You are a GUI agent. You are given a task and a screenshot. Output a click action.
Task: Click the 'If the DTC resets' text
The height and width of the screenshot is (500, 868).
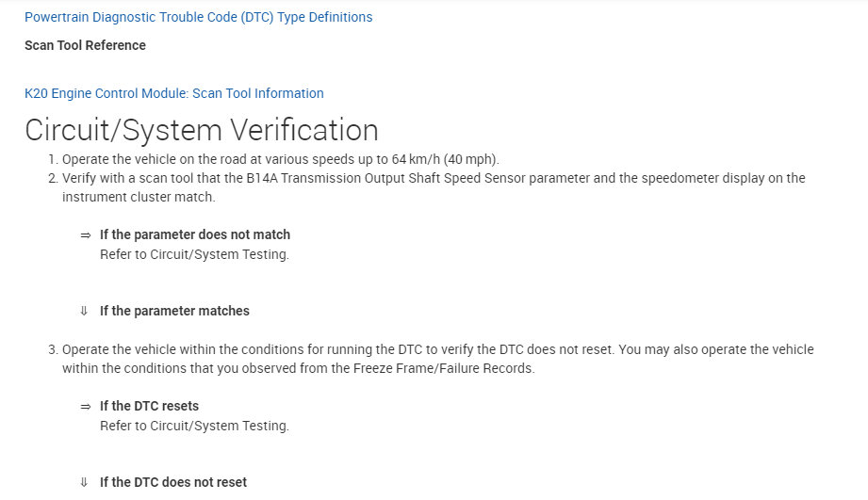(x=149, y=406)
